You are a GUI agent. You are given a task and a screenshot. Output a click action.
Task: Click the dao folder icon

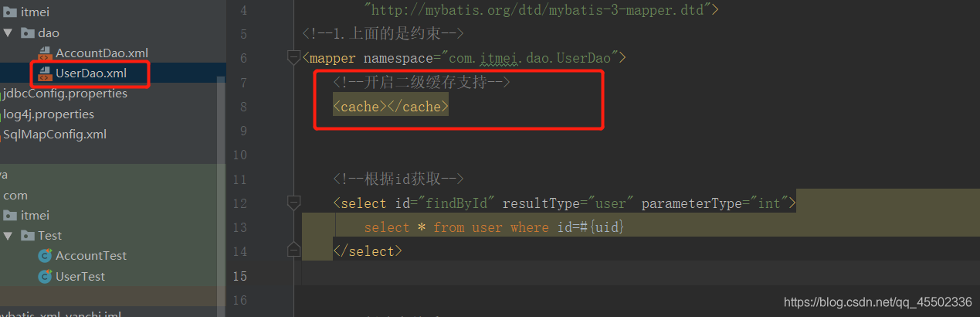click(27, 32)
